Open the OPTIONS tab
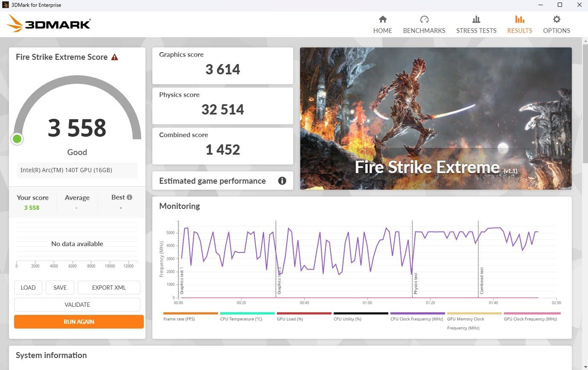Image resolution: width=588 pixels, height=370 pixels. (556, 25)
